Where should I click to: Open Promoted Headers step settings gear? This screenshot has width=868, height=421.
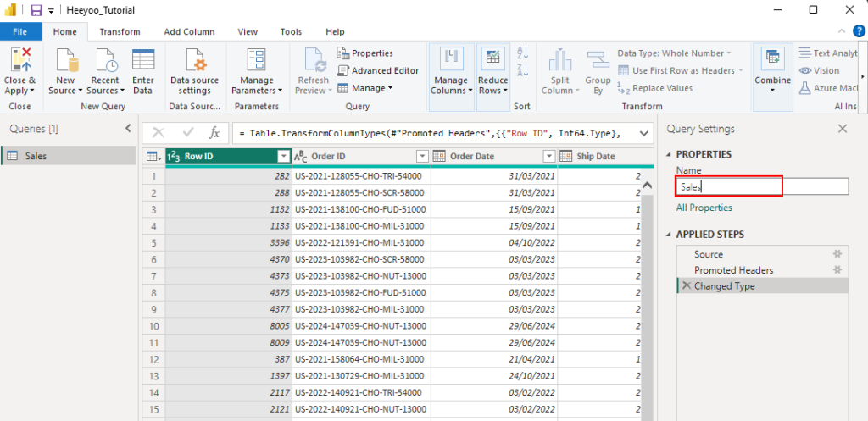pos(837,269)
